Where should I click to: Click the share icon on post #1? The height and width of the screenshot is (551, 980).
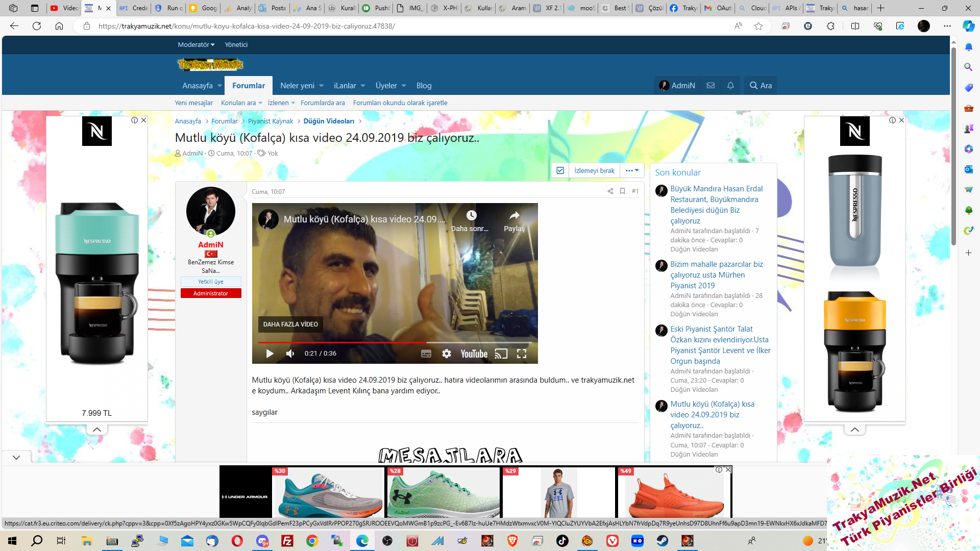click(610, 191)
